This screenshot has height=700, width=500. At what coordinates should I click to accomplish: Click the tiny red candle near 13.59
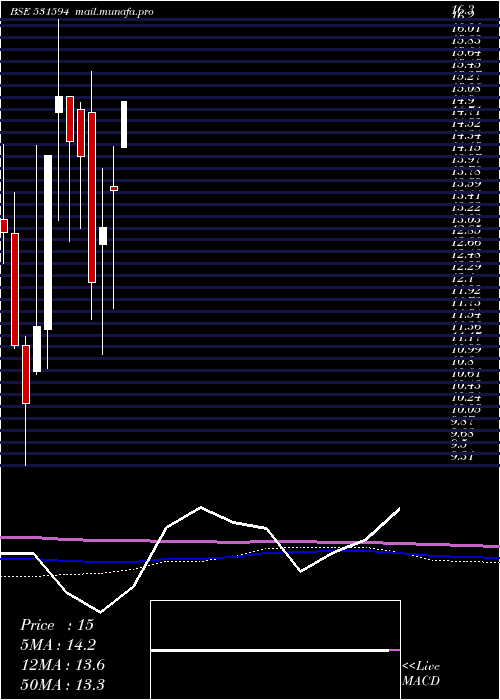[x=114, y=188]
